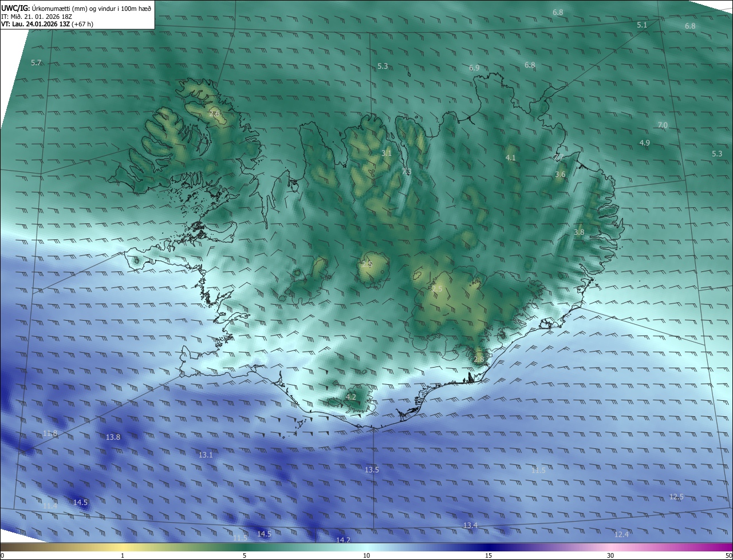This screenshot has height=560, width=733.
Task: Click the "UWC/IG:" title label
Action: [15, 8]
